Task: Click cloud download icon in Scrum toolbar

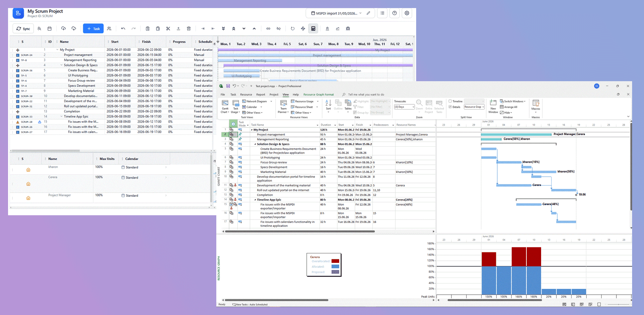Action: click(x=74, y=29)
